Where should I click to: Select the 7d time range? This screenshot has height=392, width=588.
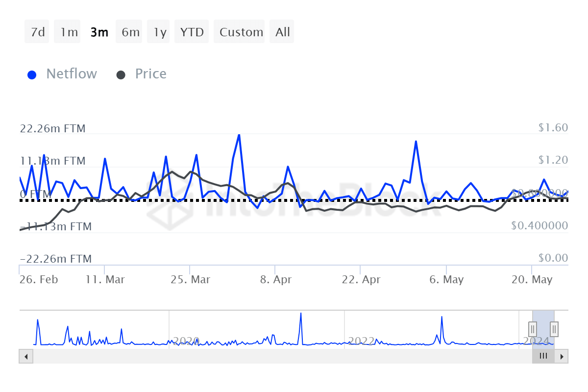click(x=37, y=32)
